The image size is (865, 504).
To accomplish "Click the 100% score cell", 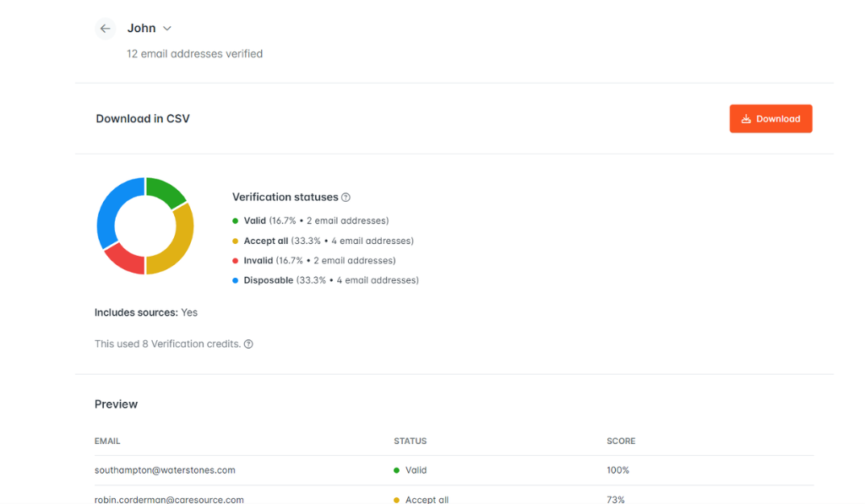I will [x=617, y=470].
